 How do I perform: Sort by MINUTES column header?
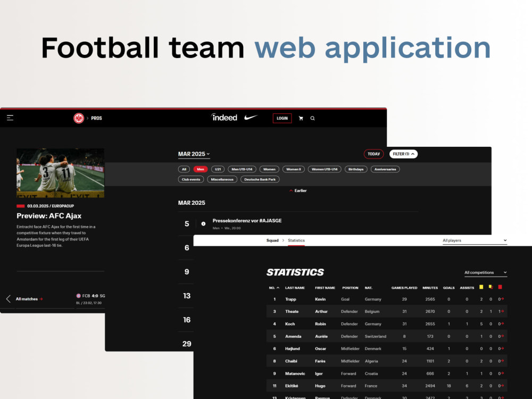(x=430, y=288)
